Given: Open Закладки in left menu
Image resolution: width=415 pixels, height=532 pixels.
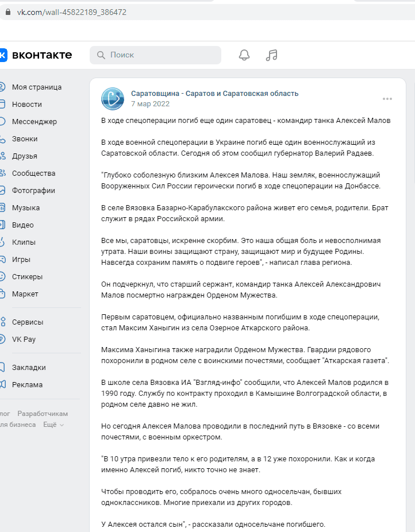Looking at the screenshot, I should click(x=29, y=368).
